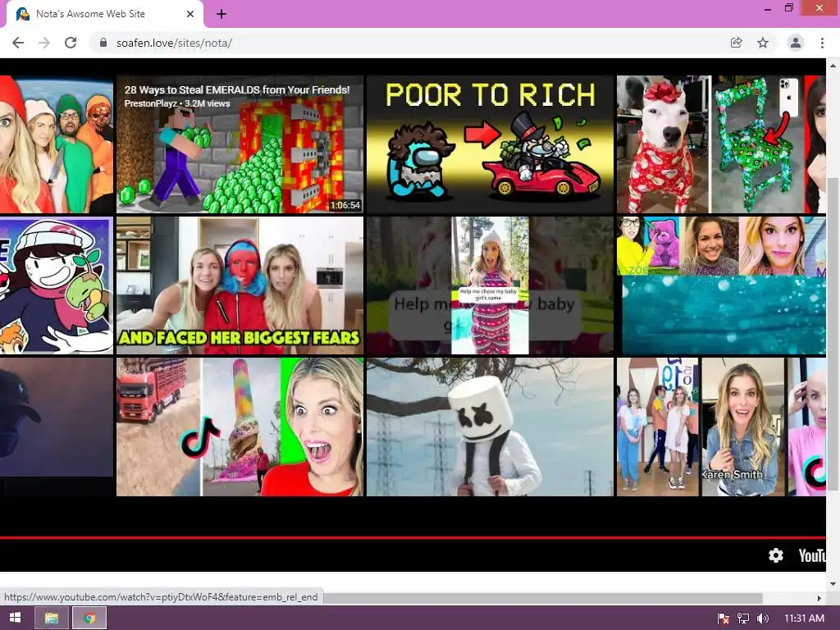Click the share page icon

(737, 43)
